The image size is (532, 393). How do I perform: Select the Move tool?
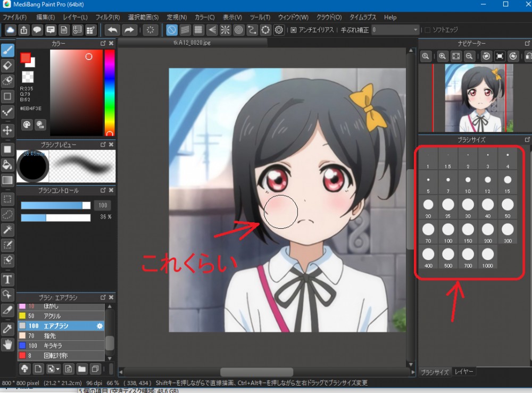tap(7, 130)
